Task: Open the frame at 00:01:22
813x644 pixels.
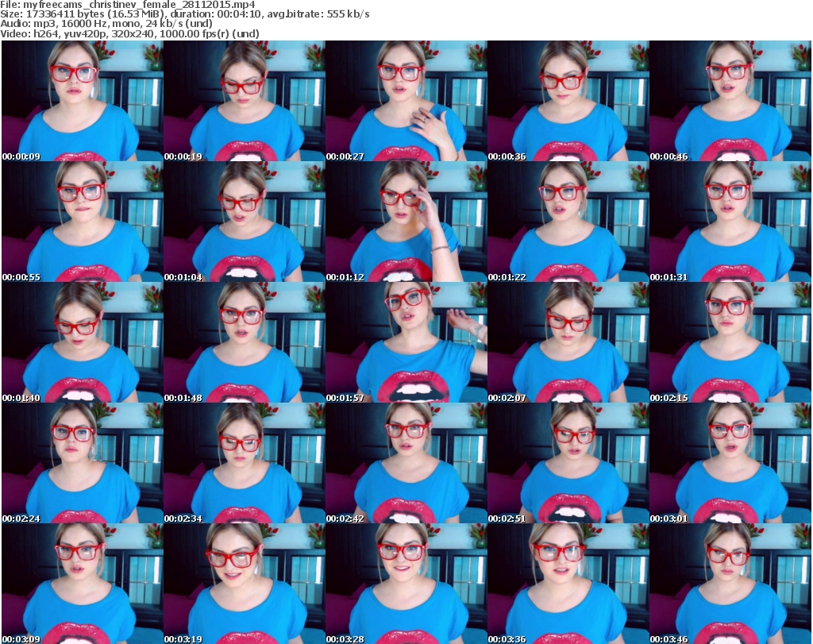Action: click(x=568, y=222)
